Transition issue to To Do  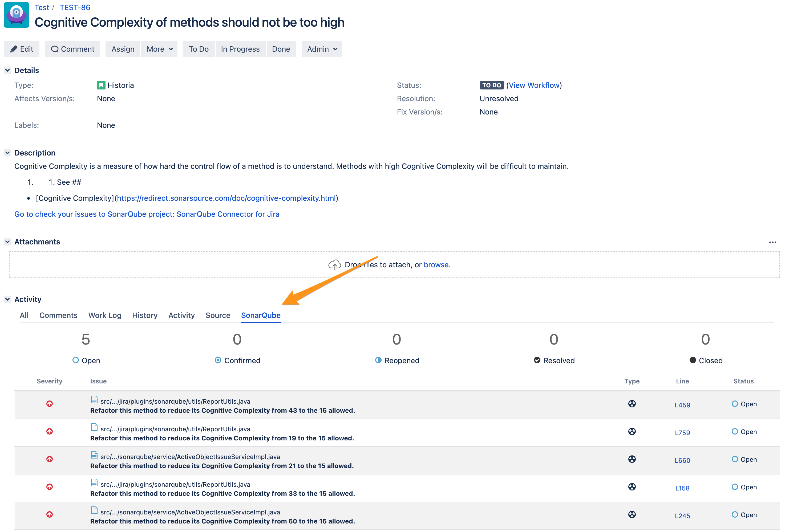pyautogui.click(x=199, y=49)
